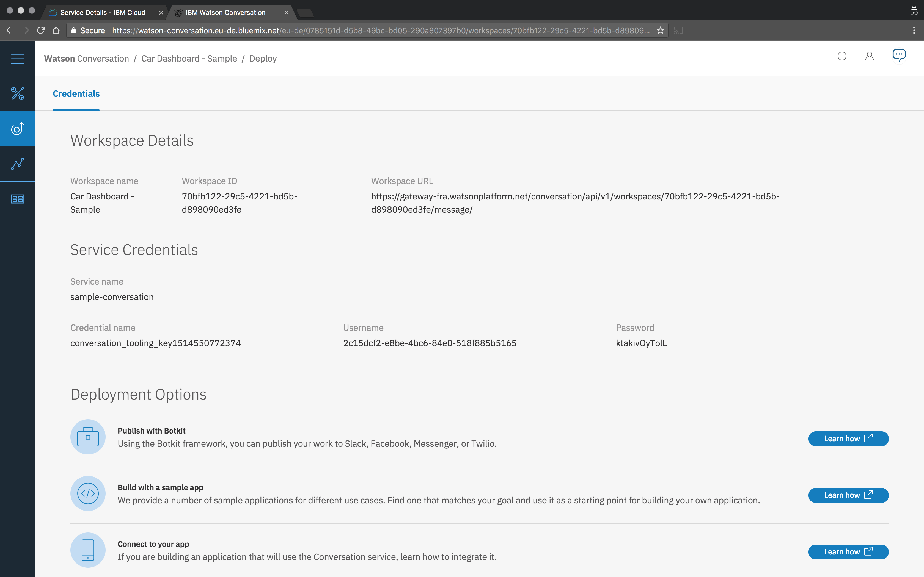Click the browser reload button
This screenshot has width=924, height=577.
click(x=41, y=30)
